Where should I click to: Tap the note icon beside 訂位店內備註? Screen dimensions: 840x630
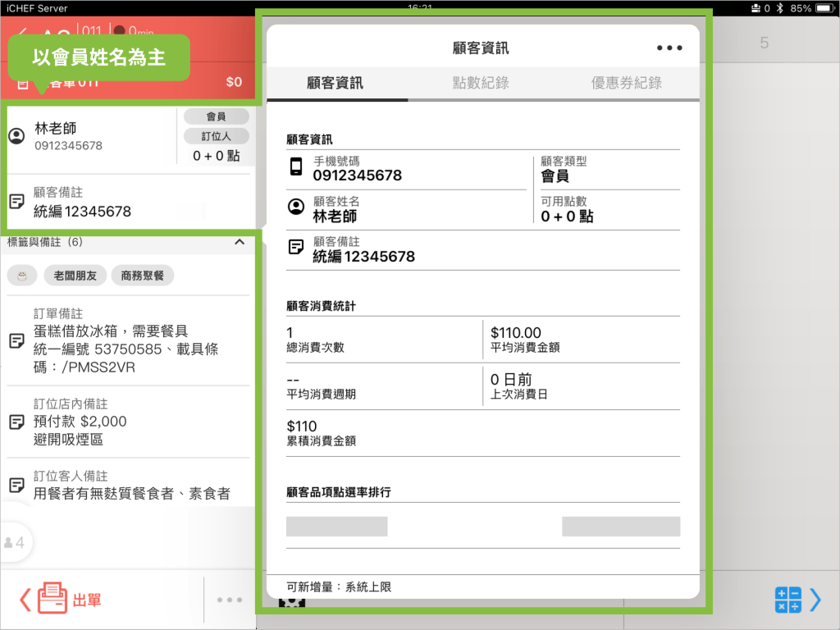tap(16, 422)
